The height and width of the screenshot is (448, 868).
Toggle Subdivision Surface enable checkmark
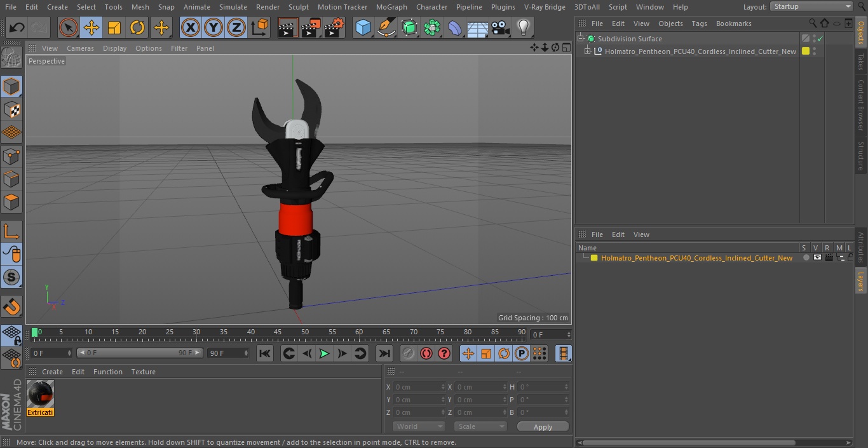pos(820,39)
